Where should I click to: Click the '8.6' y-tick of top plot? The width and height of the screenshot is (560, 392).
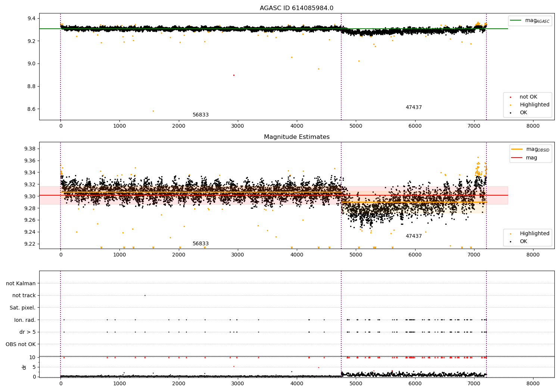(x=32, y=109)
